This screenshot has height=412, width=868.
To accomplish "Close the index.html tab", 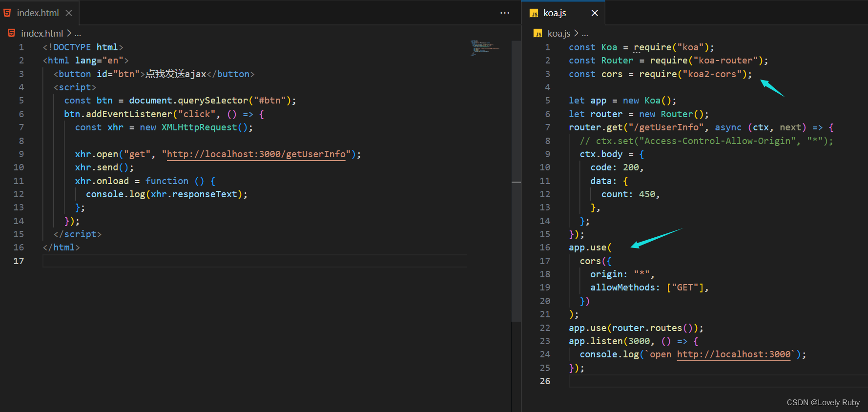I will 69,13.
